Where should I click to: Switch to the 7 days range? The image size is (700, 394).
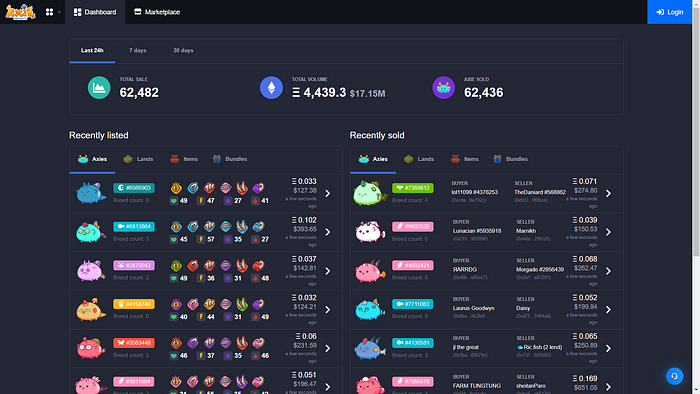click(138, 50)
